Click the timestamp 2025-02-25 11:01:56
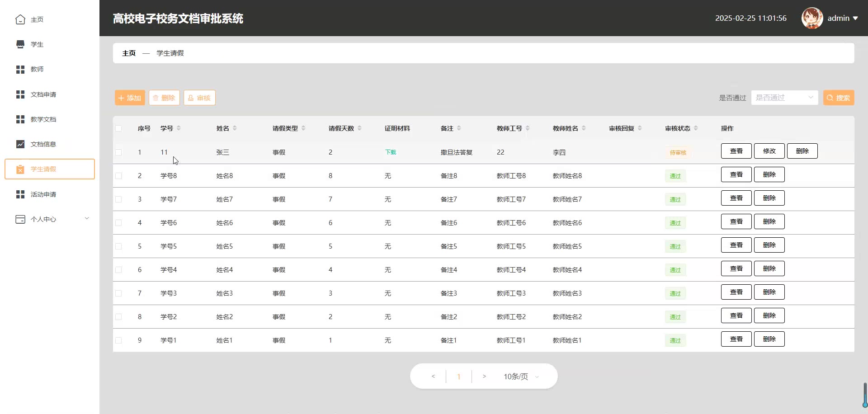 coord(751,19)
